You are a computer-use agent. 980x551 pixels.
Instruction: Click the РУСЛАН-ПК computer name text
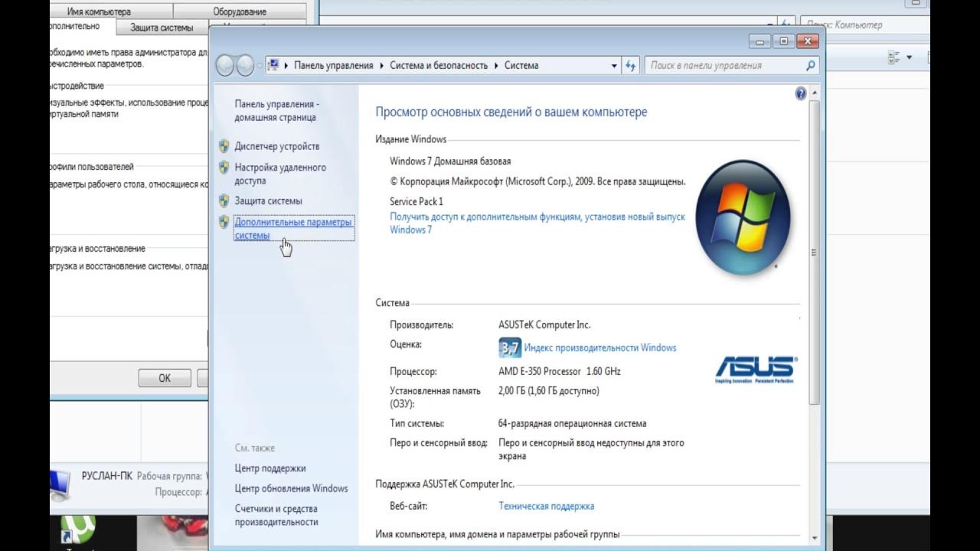[x=107, y=475]
